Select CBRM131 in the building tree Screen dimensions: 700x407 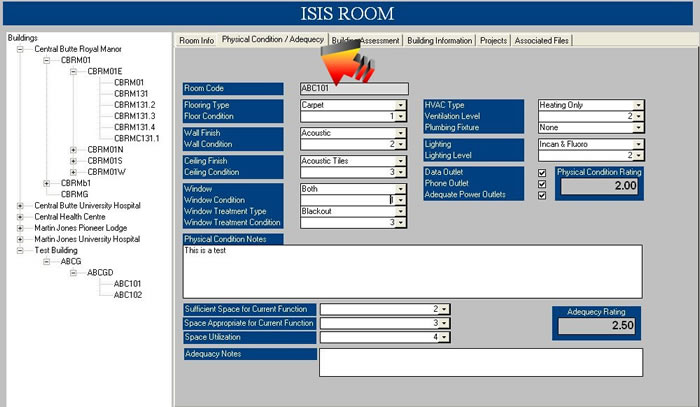131,94
